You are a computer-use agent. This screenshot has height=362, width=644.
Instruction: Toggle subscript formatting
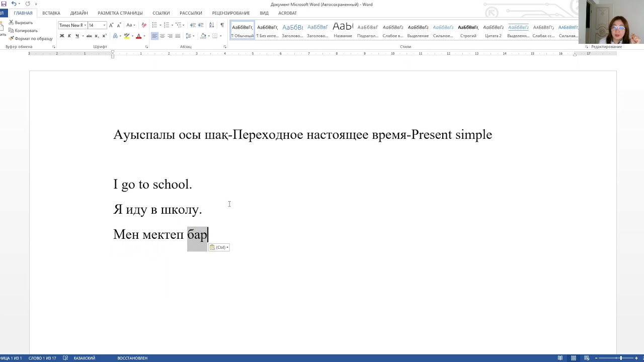pyautogui.click(x=97, y=36)
